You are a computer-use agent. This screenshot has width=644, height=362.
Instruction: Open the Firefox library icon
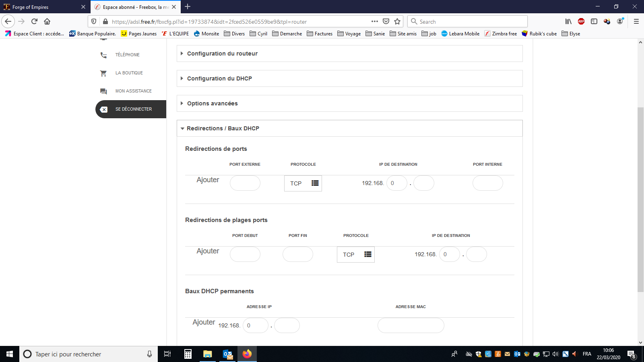[x=568, y=21]
